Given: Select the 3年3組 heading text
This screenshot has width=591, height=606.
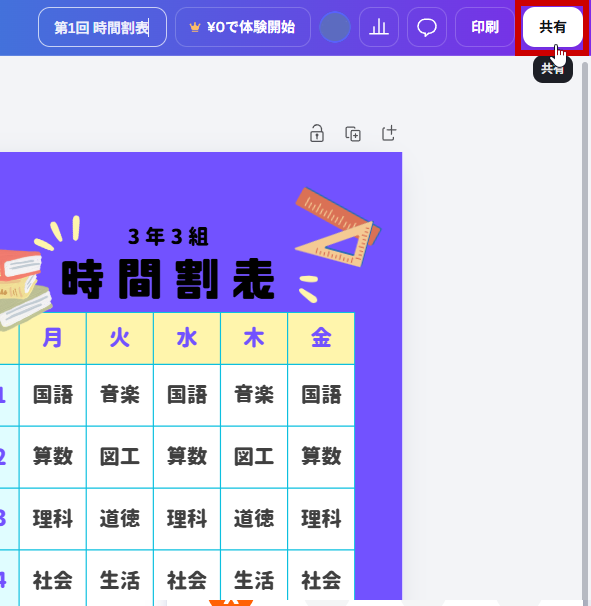Looking at the screenshot, I should 168,237.
